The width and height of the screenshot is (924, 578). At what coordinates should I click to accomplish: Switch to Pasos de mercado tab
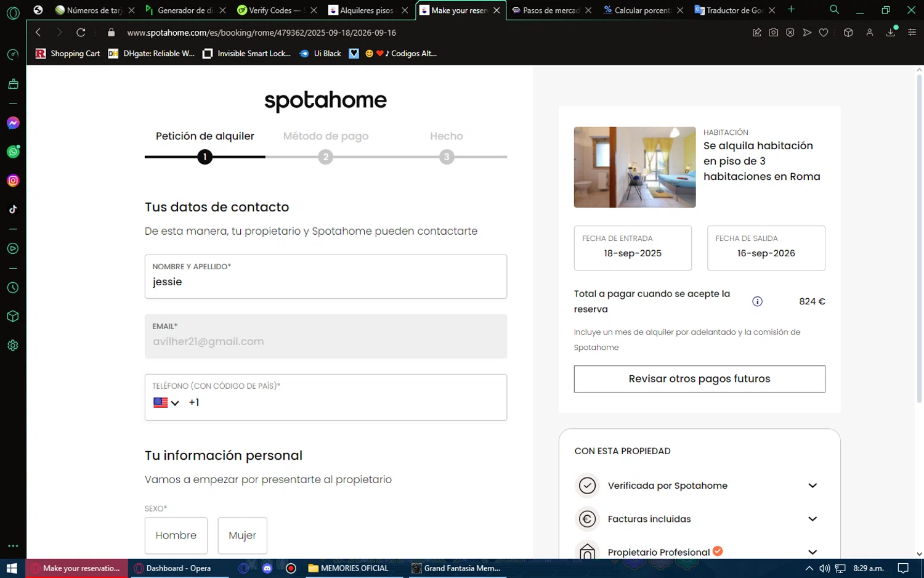tap(551, 10)
